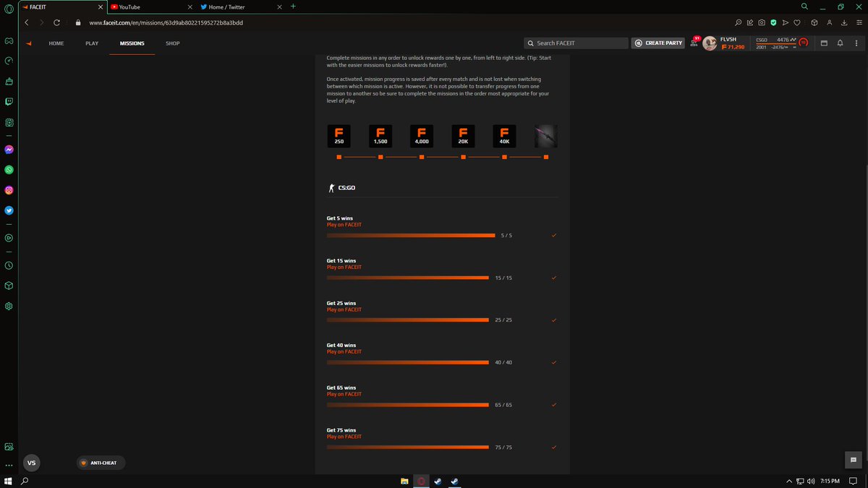This screenshot has width=868, height=488.
Task: Open the chat bubble button
Action: pos(854,460)
